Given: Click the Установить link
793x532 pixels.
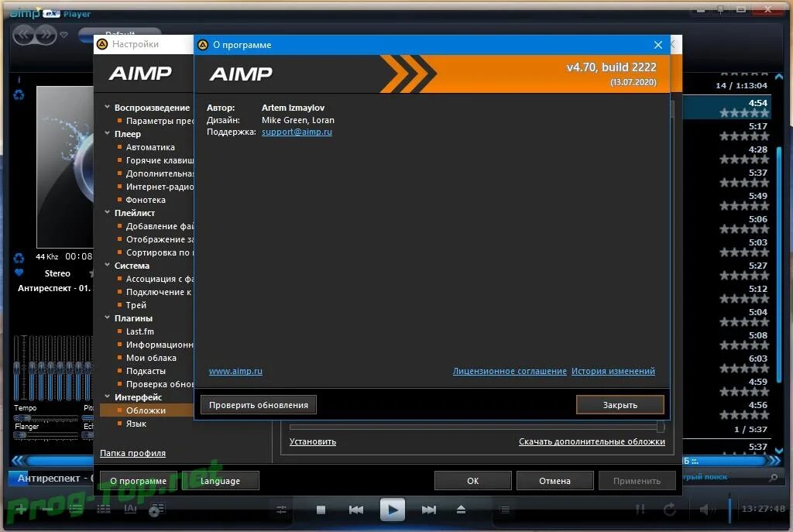Looking at the screenshot, I should click(x=313, y=441).
